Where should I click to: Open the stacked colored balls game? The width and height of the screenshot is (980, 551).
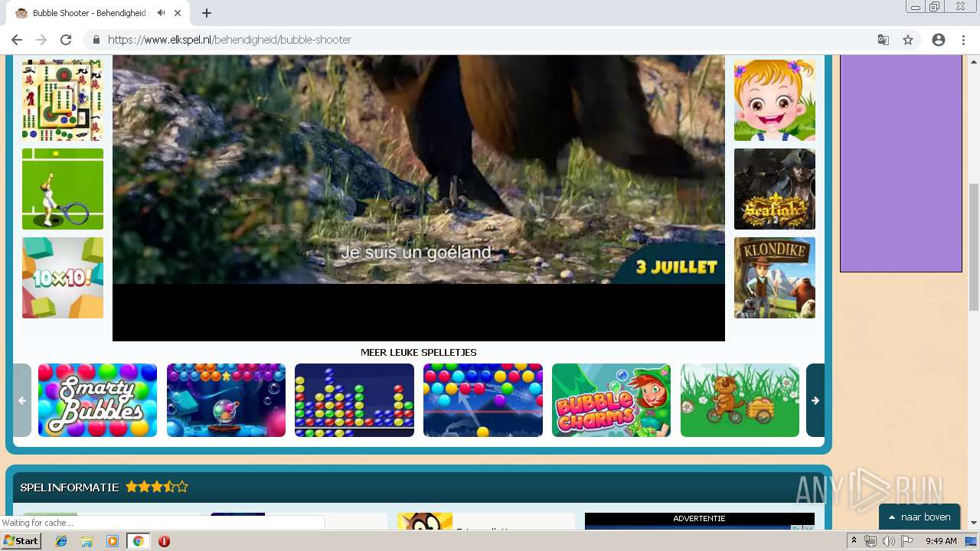coord(354,400)
